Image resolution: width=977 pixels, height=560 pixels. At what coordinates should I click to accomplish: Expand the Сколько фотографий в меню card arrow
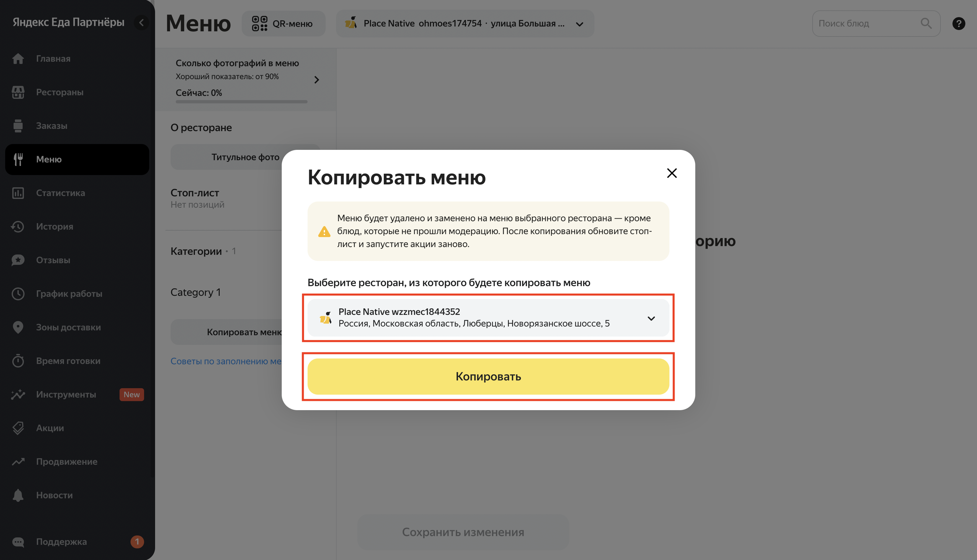tap(317, 80)
